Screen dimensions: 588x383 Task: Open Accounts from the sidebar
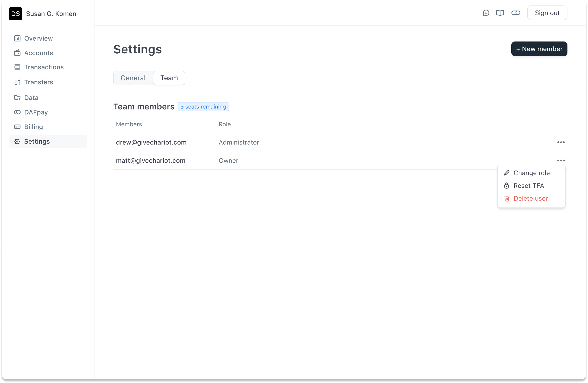click(38, 53)
